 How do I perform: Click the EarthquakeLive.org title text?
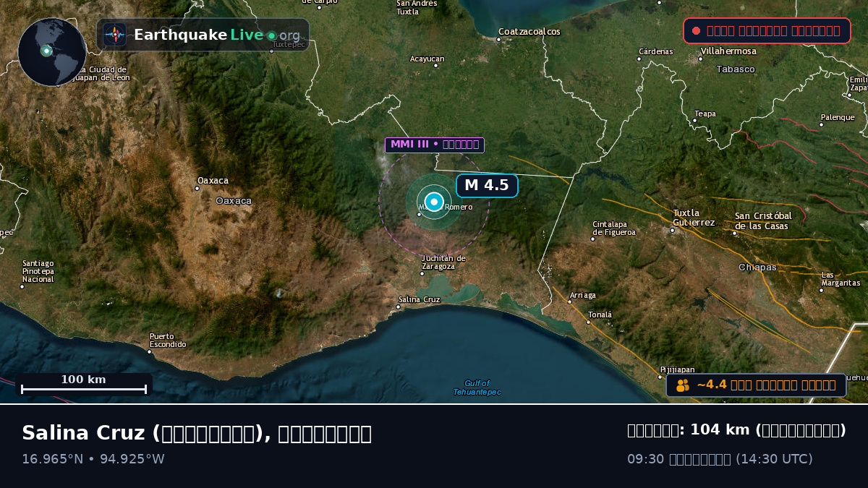tap(217, 35)
